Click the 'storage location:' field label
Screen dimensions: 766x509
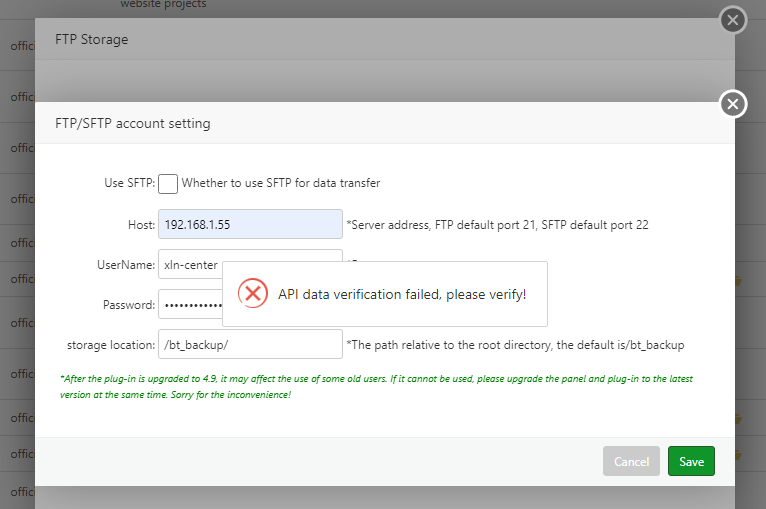pos(111,345)
